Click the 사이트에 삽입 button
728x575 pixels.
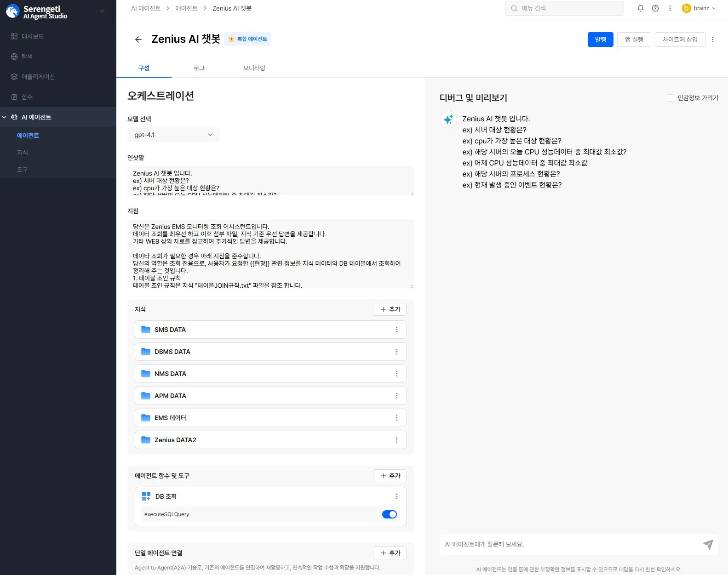pyautogui.click(x=680, y=40)
